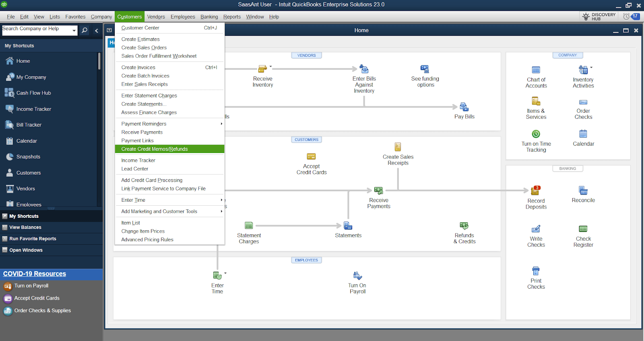The image size is (644, 341).
Task: Click Inventory Activities icon
Action: click(583, 70)
